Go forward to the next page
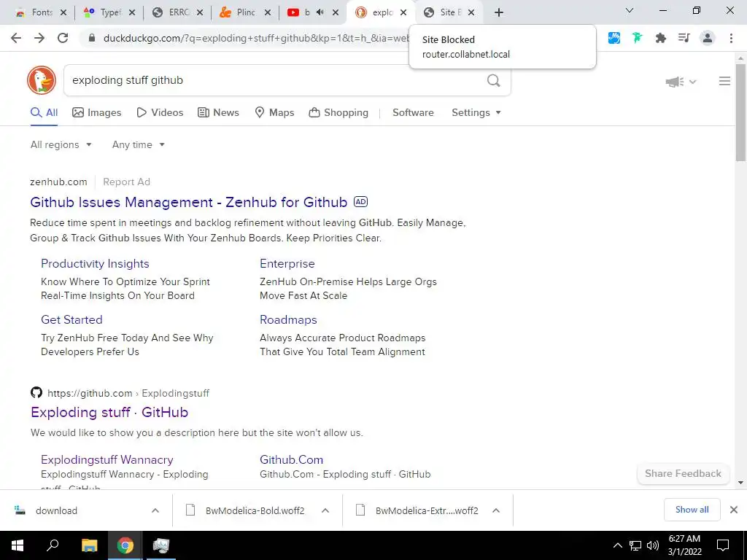 point(39,38)
